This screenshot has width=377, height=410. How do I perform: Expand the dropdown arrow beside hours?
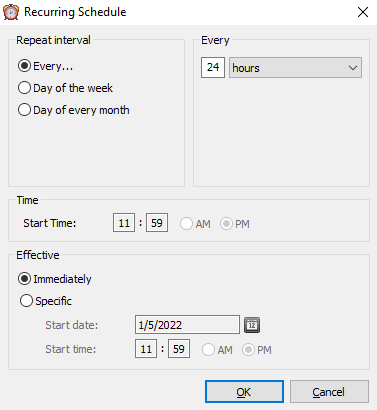(x=353, y=68)
